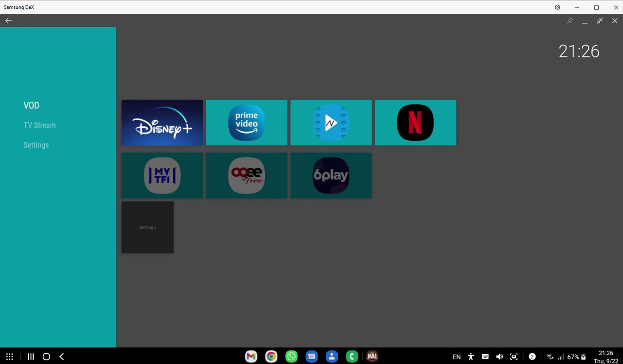Open the Messages app in the taskbar
This screenshot has height=364, width=623.
coord(311,357)
